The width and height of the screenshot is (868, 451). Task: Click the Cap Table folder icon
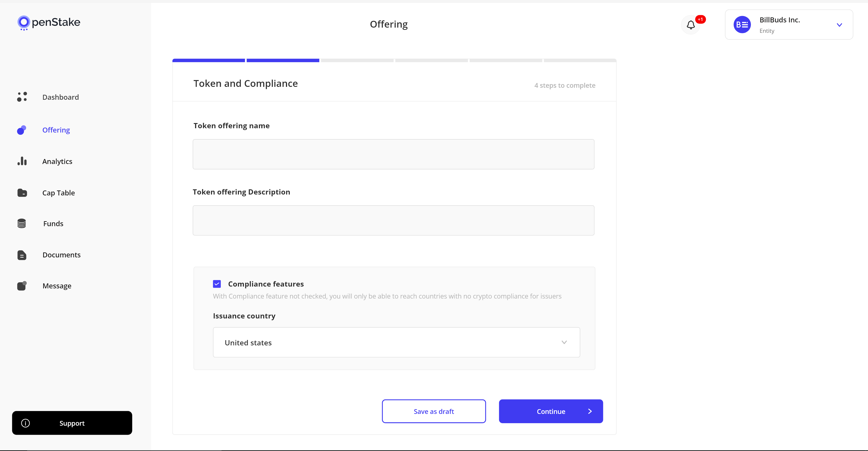coord(22,192)
